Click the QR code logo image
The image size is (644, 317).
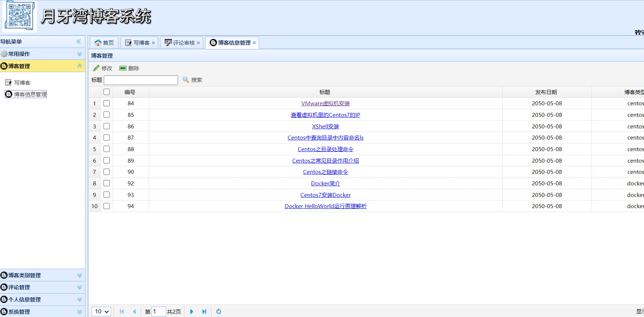[20, 17]
